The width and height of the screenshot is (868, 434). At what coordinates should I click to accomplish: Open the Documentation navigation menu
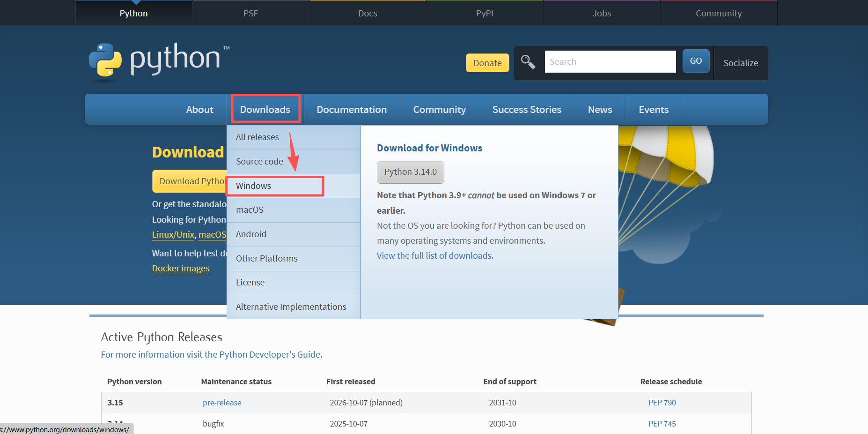pyautogui.click(x=352, y=109)
